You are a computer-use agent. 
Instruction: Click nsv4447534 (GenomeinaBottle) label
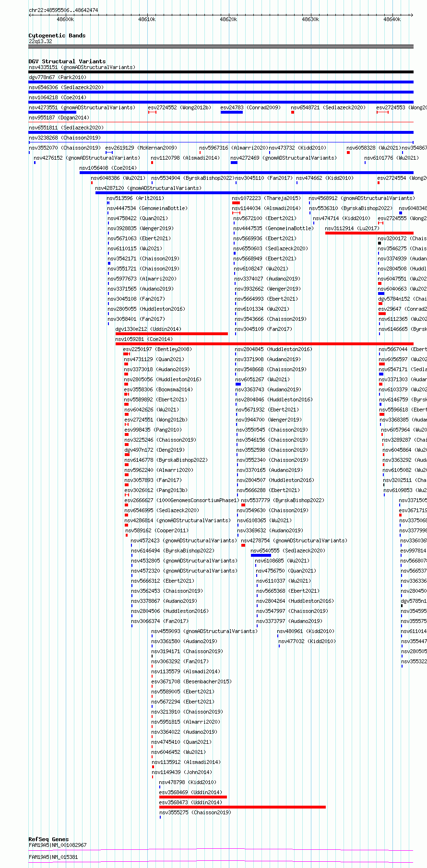147,208
